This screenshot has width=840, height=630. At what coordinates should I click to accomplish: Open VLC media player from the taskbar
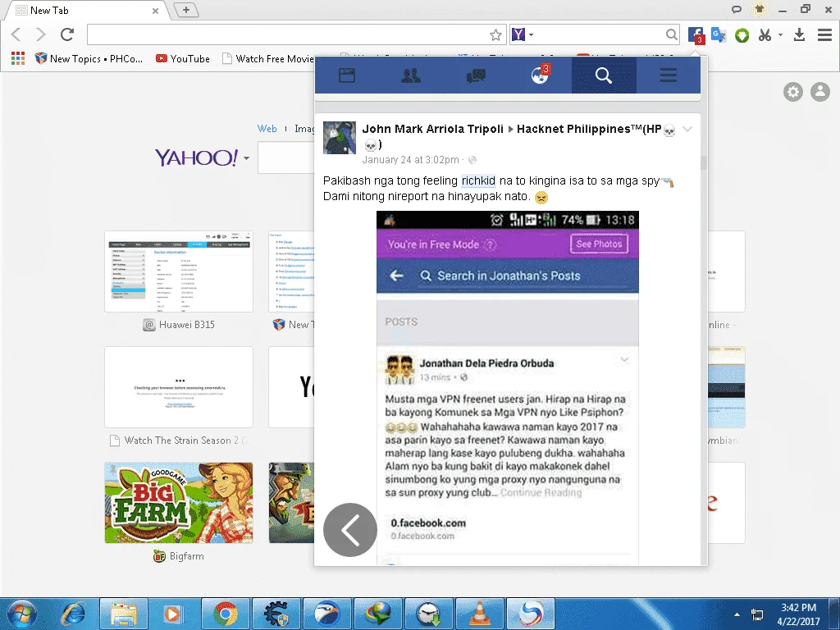pos(479,614)
